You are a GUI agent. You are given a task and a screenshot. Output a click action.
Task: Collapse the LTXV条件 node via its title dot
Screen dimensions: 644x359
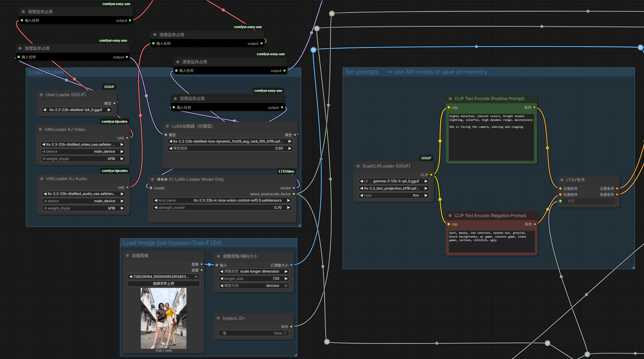click(562, 180)
